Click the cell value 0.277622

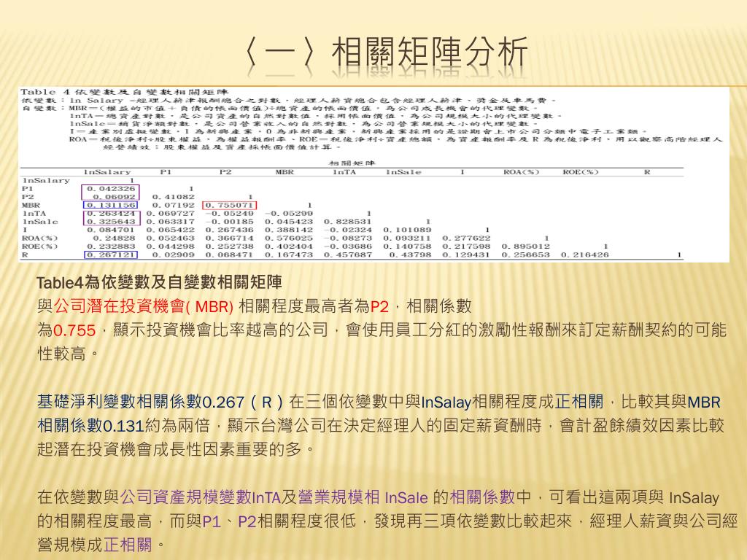466,238
